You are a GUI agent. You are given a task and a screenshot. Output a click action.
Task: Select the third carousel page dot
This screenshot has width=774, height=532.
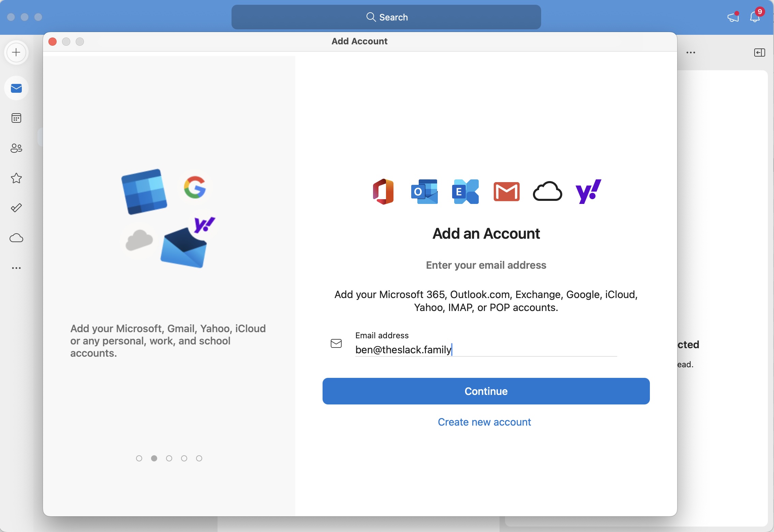(x=169, y=458)
